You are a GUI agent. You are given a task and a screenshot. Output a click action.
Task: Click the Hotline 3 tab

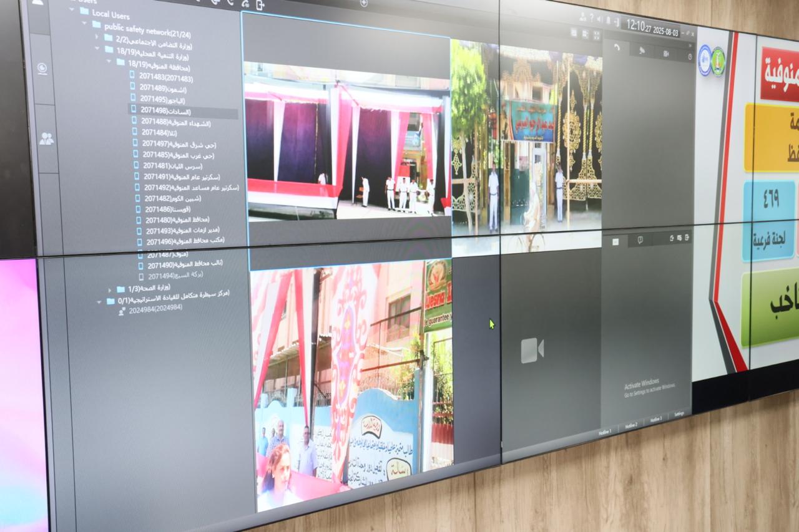coord(655,419)
